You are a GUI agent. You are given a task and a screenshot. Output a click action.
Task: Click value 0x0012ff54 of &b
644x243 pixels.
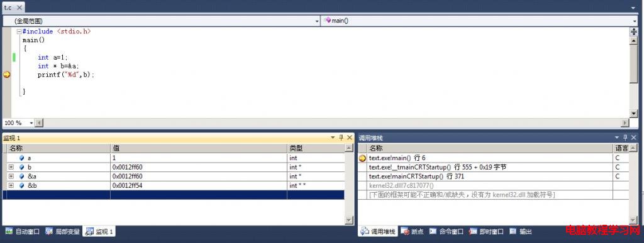(x=127, y=186)
